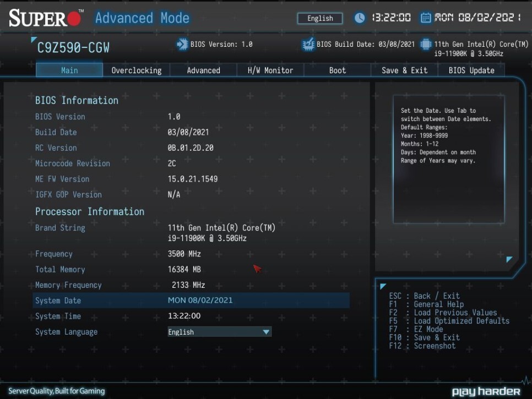This screenshot has height=399, width=532.
Task: Click the Advanced Mode title
Action: (142, 18)
